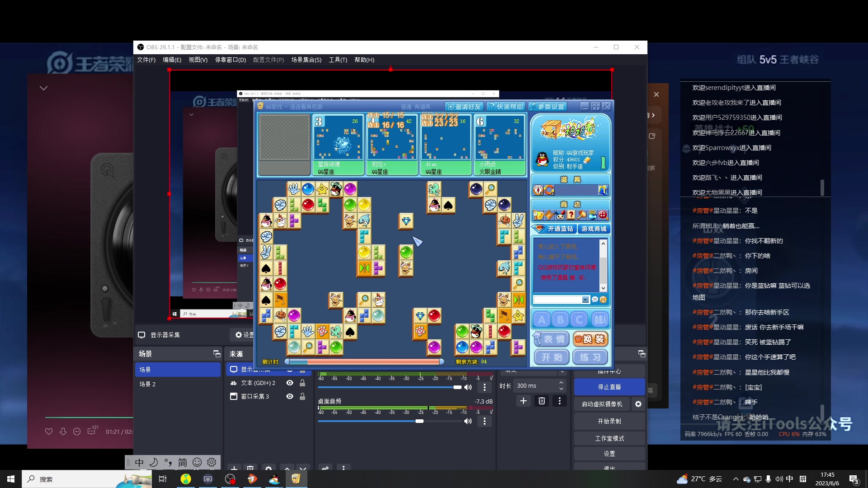Open the emoji smiley in game chat

[x=603, y=300]
